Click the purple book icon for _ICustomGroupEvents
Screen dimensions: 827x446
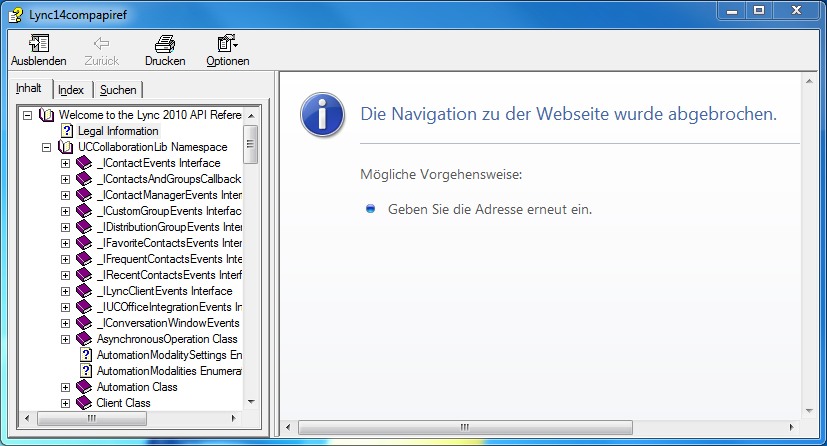pyautogui.click(x=84, y=211)
